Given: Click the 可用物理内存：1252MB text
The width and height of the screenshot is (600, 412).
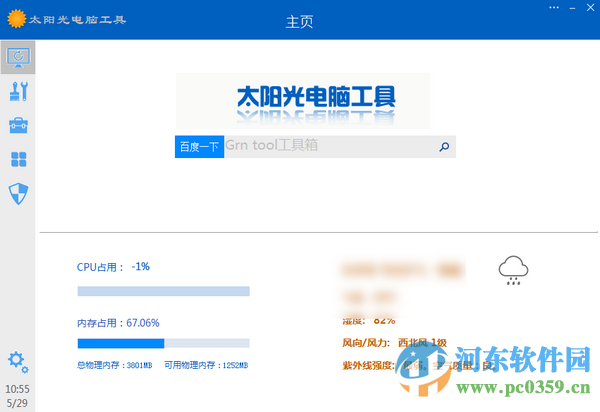Looking at the screenshot, I should tap(206, 365).
